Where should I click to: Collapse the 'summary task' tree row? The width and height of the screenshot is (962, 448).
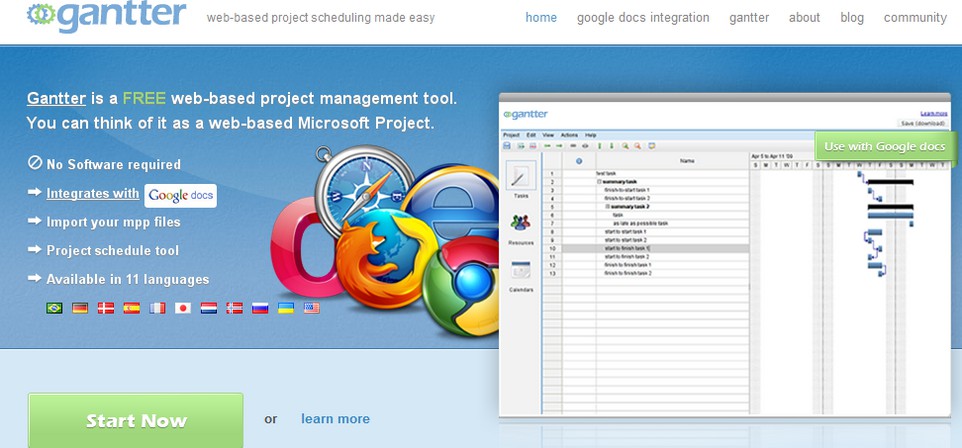(x=599, y=181)
